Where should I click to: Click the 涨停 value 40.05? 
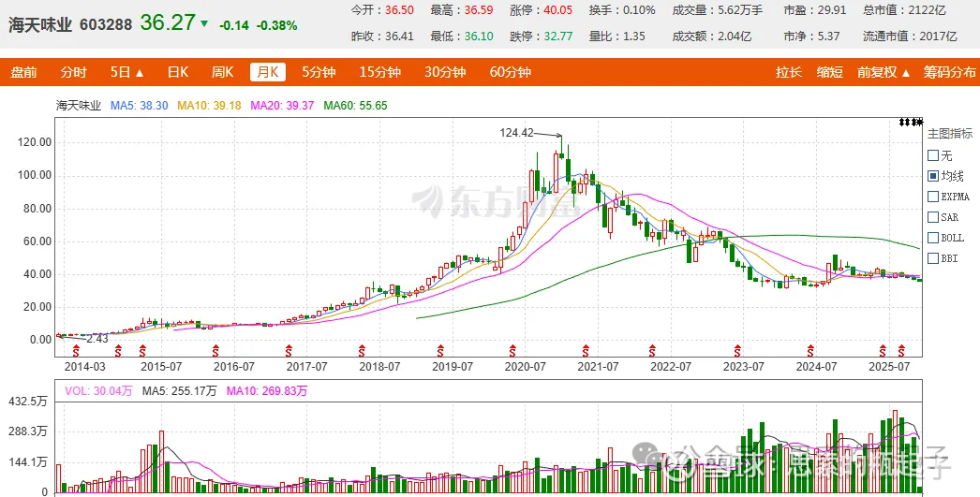[x=558, y=10]
